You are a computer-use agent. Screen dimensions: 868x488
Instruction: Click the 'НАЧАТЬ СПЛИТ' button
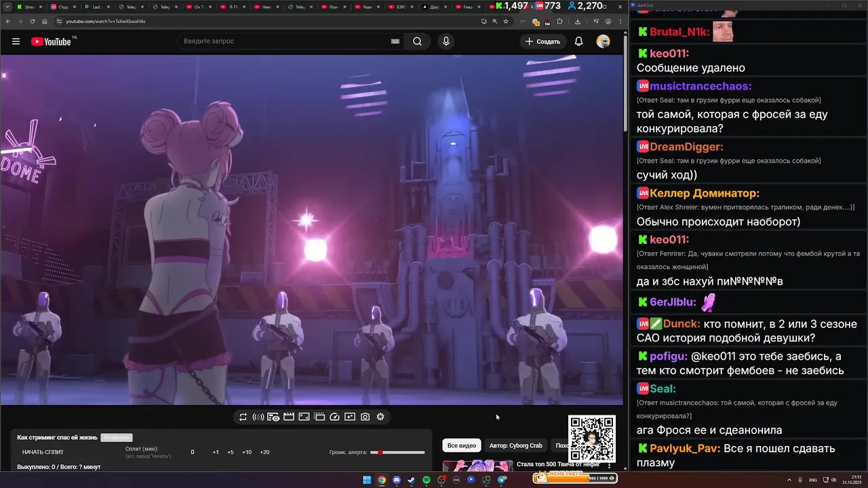pyautogui.click(x=43, y=452)
